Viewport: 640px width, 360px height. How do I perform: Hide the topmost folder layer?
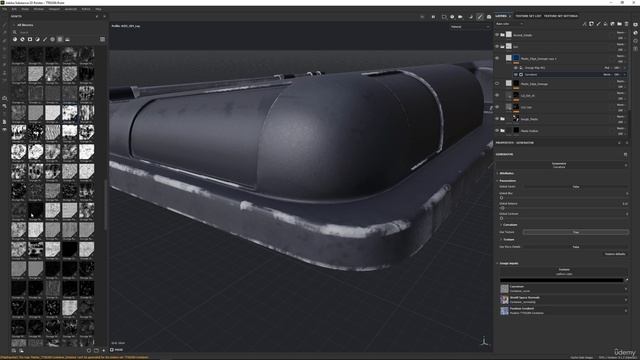point(497,35)
